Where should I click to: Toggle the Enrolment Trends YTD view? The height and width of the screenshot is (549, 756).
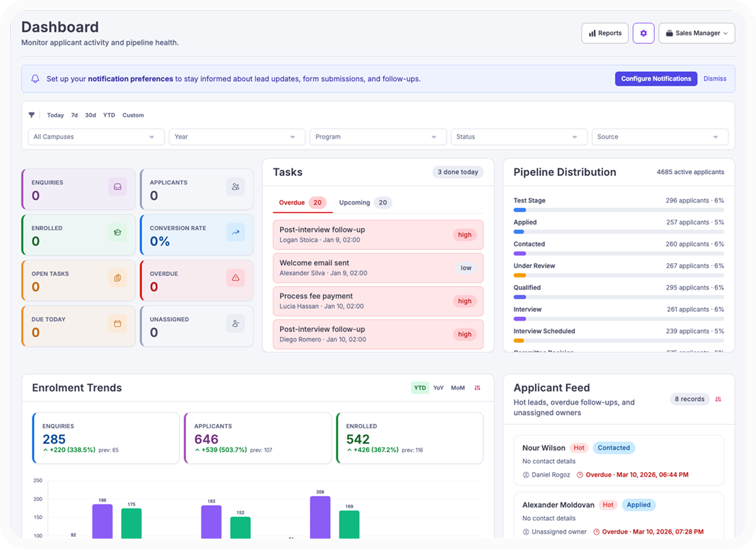point(420,388)
